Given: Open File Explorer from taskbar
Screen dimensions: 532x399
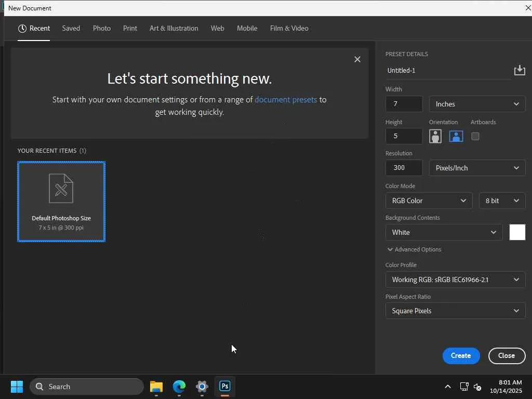Looking at the screenshot, I should pos(156,387).
